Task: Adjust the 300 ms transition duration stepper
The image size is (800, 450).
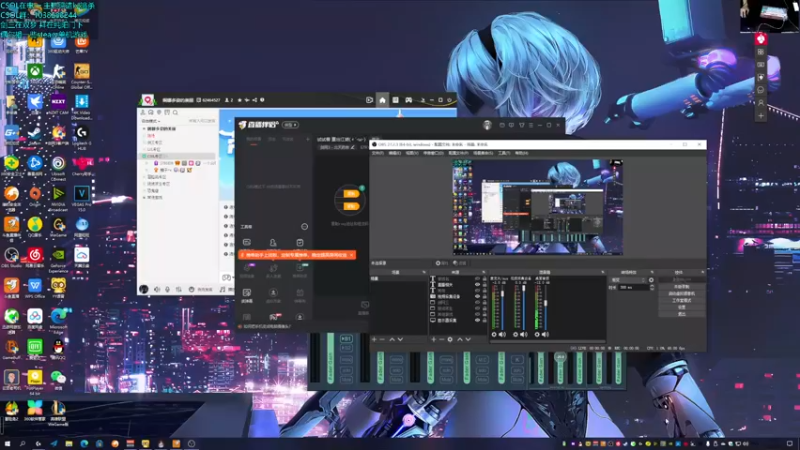Action: tap(652, 288)
